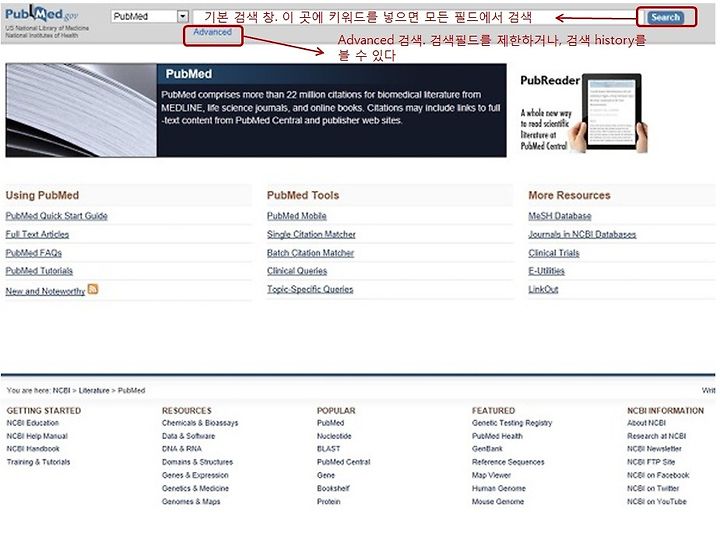Viewport: 720px width, 541px height.
Task: Open Nucleotide footer link
Action: (x=334, y=436)
